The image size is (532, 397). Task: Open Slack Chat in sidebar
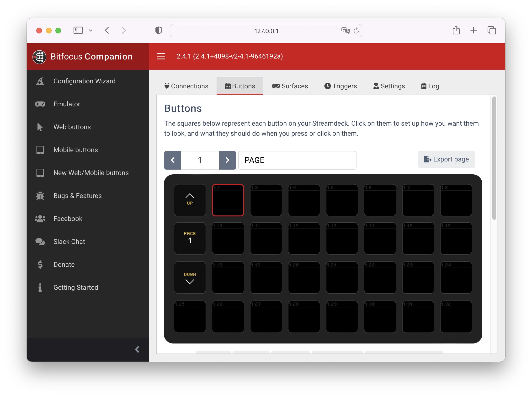click(x=69, y=242)
